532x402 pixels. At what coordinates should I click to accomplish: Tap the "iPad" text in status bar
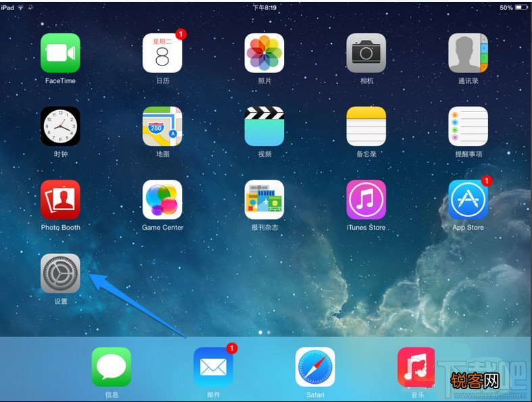tap(7, 7)
